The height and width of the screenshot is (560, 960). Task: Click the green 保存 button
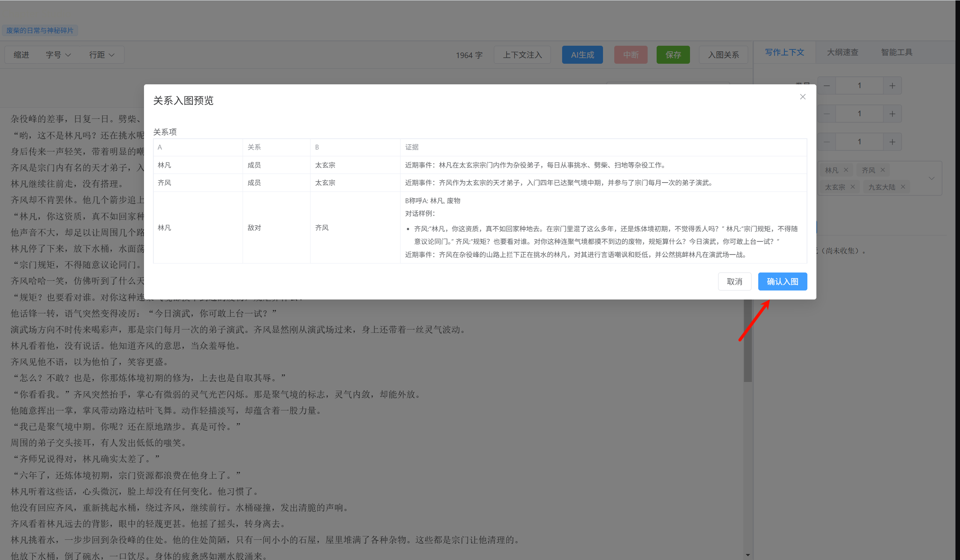673,55
